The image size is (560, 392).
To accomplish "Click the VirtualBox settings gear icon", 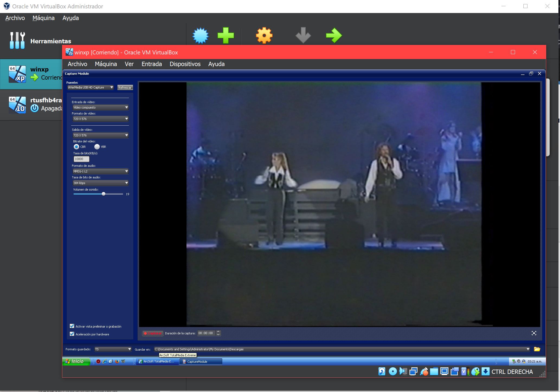I will click(x=264, y=35).
